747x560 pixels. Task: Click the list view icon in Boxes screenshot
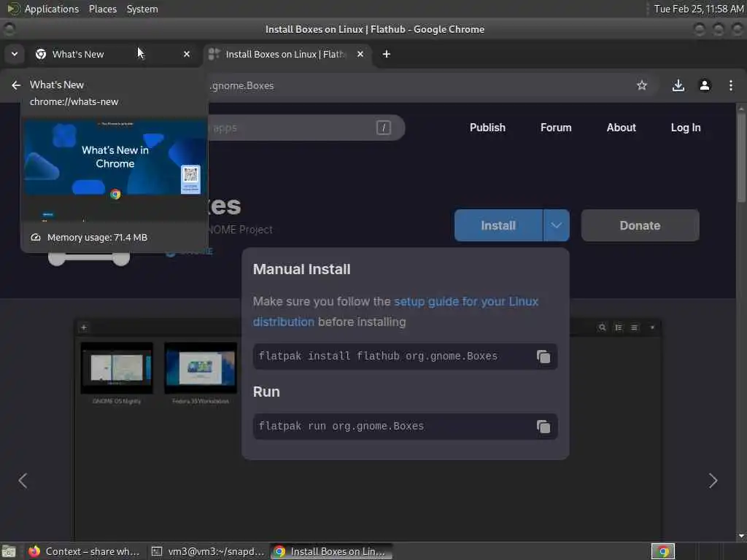(x=619, y=327)
